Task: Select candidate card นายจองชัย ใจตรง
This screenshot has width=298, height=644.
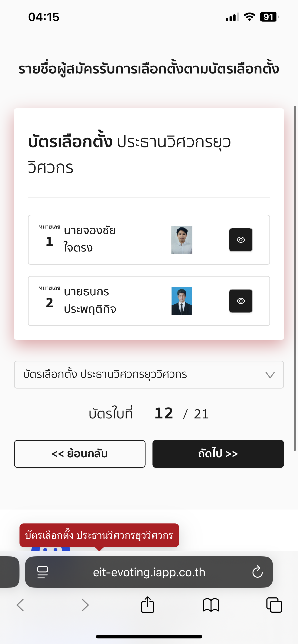Action: 149,240
